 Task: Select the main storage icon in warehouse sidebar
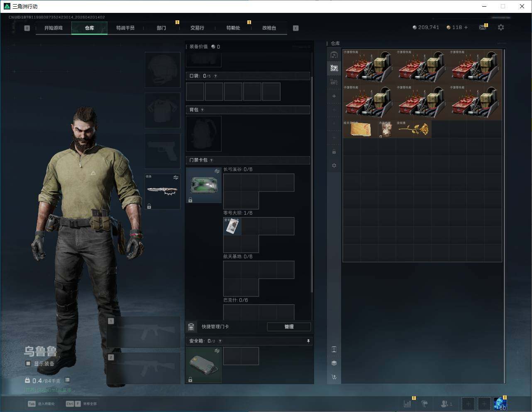334,55
